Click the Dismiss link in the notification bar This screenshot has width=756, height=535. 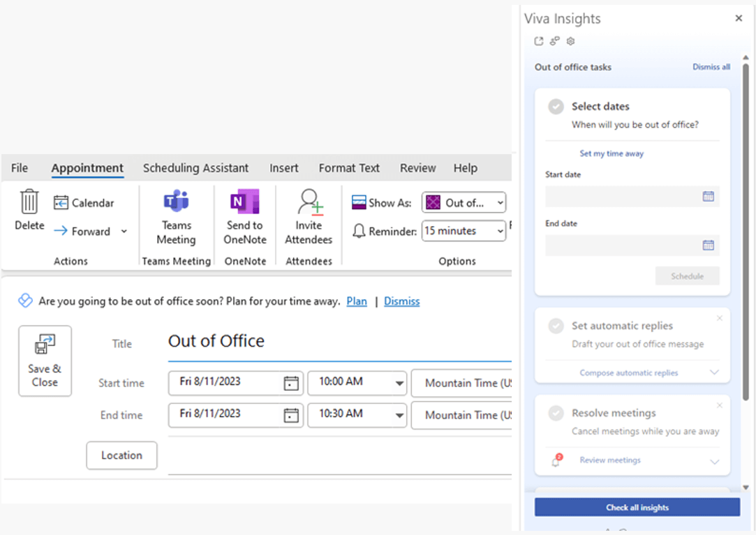pos(401,301)
